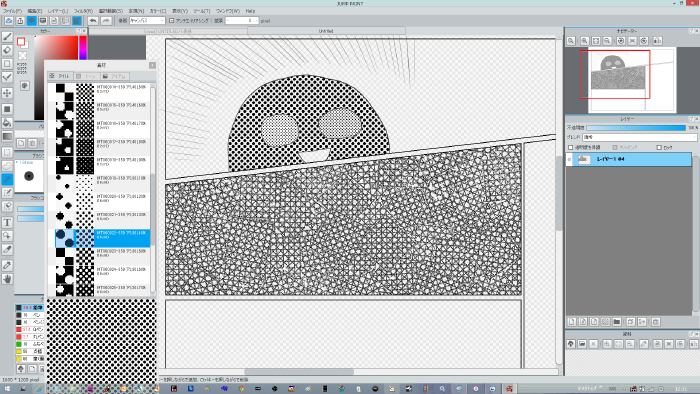Enable the アンチエイリアシング checkbox
700x394 pixels.
pyautogui.click(x=171, y=21)
